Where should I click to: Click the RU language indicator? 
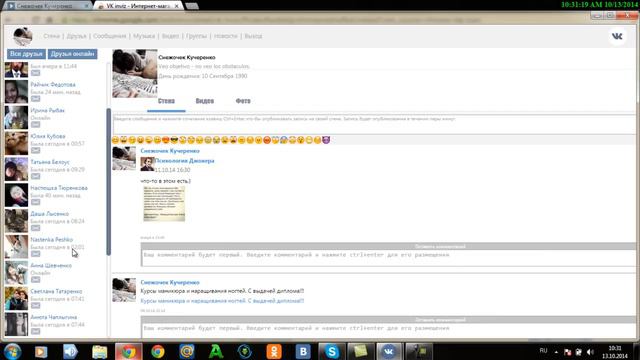pos(543,351)
